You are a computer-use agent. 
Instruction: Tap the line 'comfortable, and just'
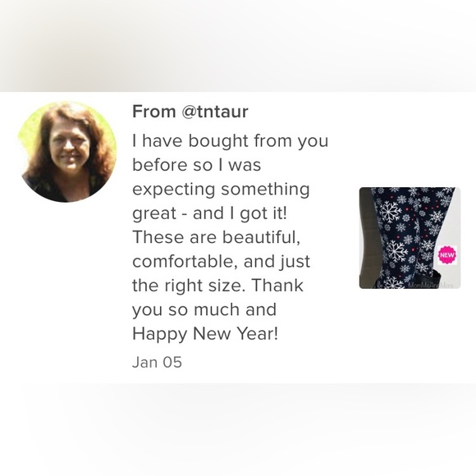221,262
